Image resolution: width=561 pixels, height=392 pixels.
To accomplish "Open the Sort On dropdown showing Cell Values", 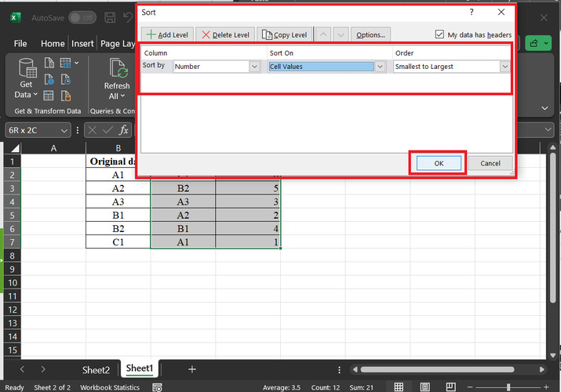I will click(380, 67).
